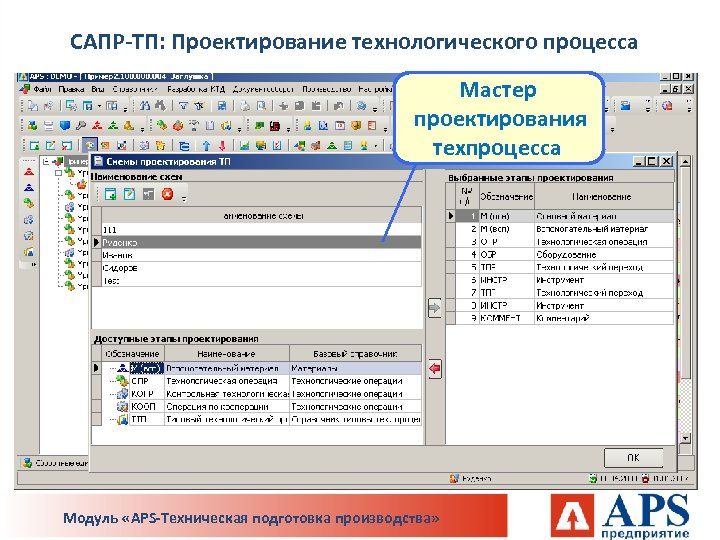Select the scheme row 111
Image resolution: width=720 pixels, height=540 pixels.
click(x=261, y=230)
